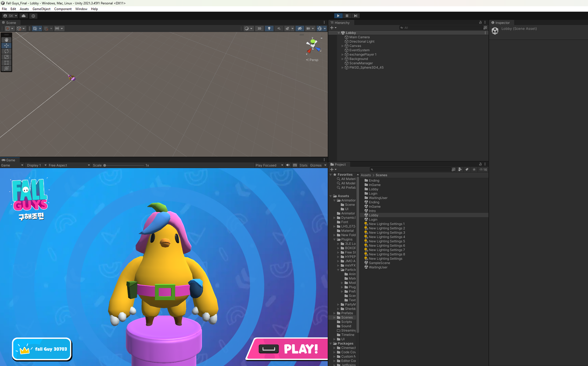Click the Fall Guy 30703 nameplate
588x366 pixels.
click(x=42, y=349)
